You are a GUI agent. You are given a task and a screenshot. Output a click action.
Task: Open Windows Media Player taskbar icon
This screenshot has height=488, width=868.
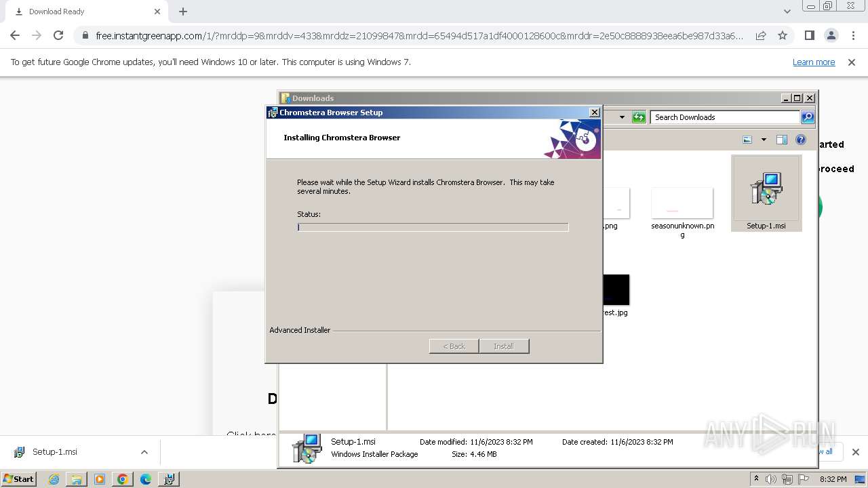[x=100, y=479]
